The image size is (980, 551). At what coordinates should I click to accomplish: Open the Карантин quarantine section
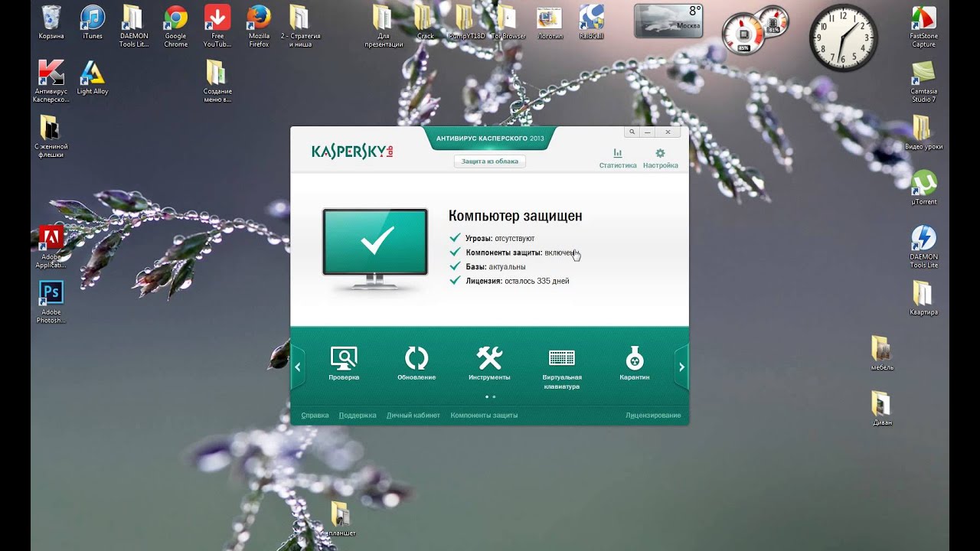click(635, 364)
